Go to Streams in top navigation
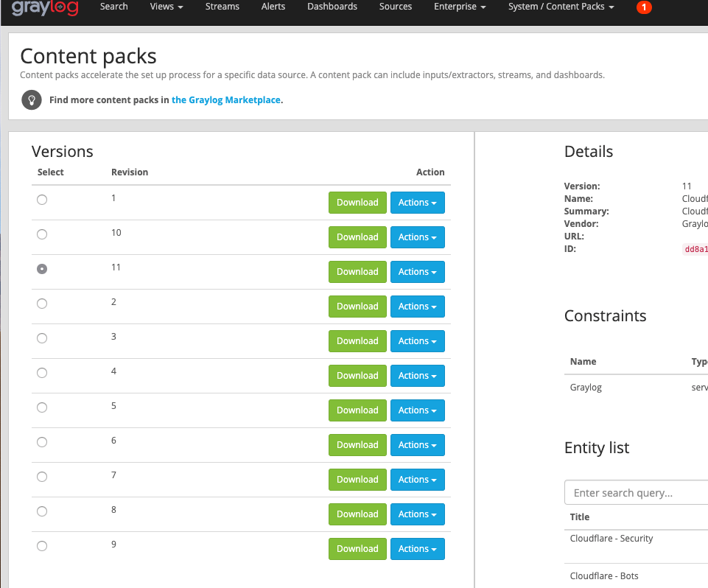Viewport: 708px width, 588px height. pos(222,7)
